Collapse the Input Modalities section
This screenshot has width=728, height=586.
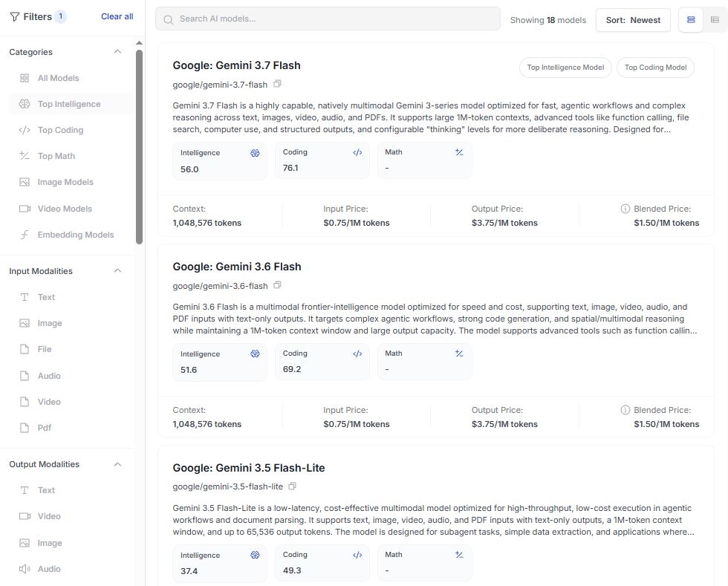click(117, 270)
